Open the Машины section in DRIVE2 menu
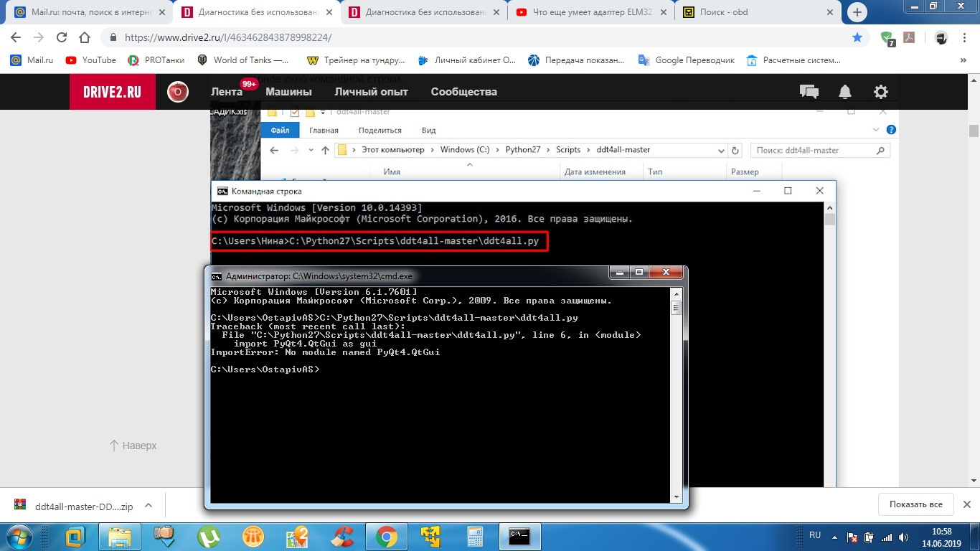Image resolution: width=980 pixels, height=551 pixels. click(288, 92)
